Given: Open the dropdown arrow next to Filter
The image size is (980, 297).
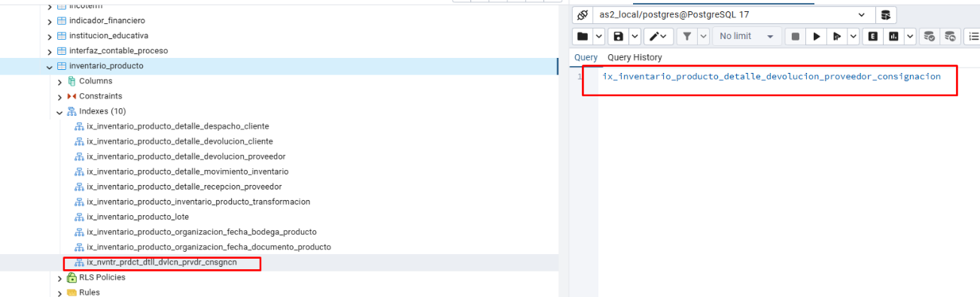Looking at the screenshot, I should pos(703,36).
